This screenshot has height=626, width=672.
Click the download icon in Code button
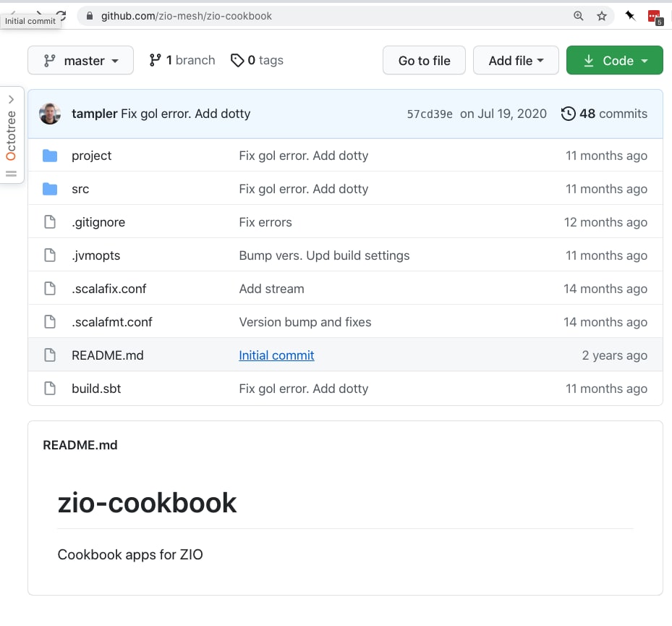[589, 61]
